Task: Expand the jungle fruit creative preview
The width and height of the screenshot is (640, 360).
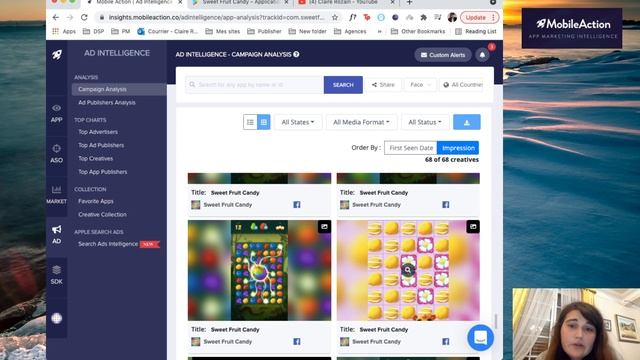Action: pos(324,227)
